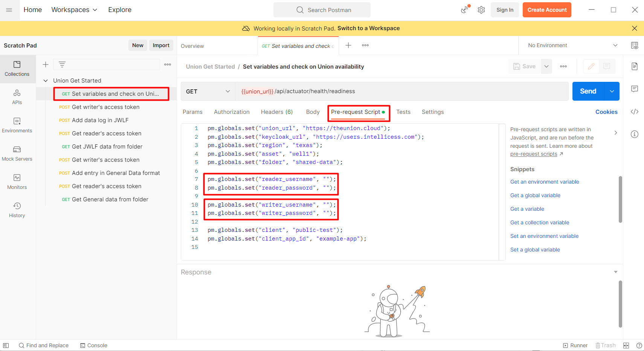Collapse the Union Get Started collection
This screenshot has width=644, height=351.
click(x=46, y=81)
